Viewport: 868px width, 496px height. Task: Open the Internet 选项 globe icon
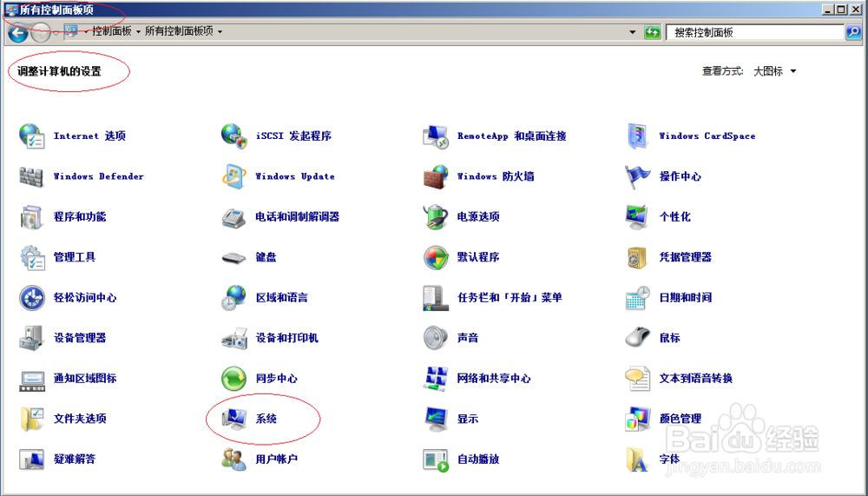[x=31, y=136]
